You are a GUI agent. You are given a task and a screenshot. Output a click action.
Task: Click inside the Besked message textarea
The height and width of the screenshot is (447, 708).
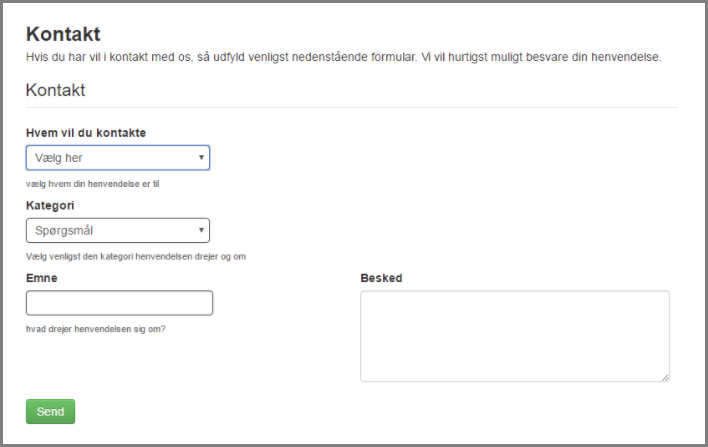click(x=514, y=336)
